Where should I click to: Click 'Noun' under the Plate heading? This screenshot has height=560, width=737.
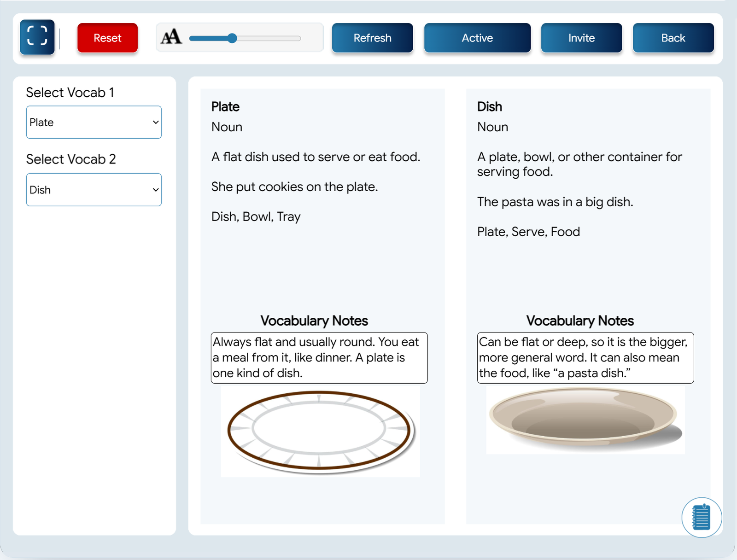pyautogui.click(x=227, y=127)
